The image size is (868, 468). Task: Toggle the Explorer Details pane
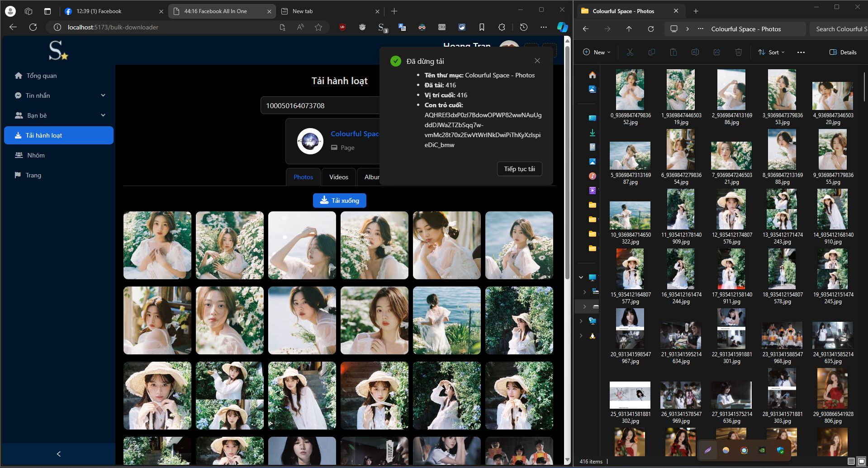(x=843, y=52)
